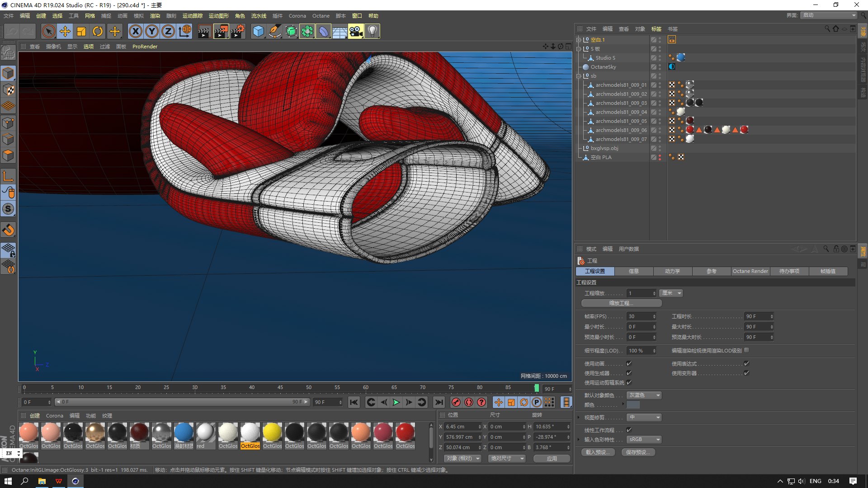The width and height of the screenshot is (868, 488).
Task: Add a light object from toolbar
Action: pyautogui.click(x=372, y=32)
